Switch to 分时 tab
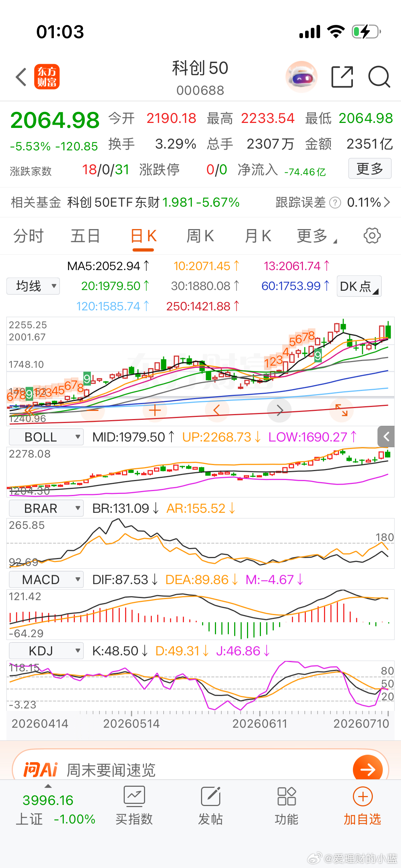 pyautogui.click(x=29, y=236)
